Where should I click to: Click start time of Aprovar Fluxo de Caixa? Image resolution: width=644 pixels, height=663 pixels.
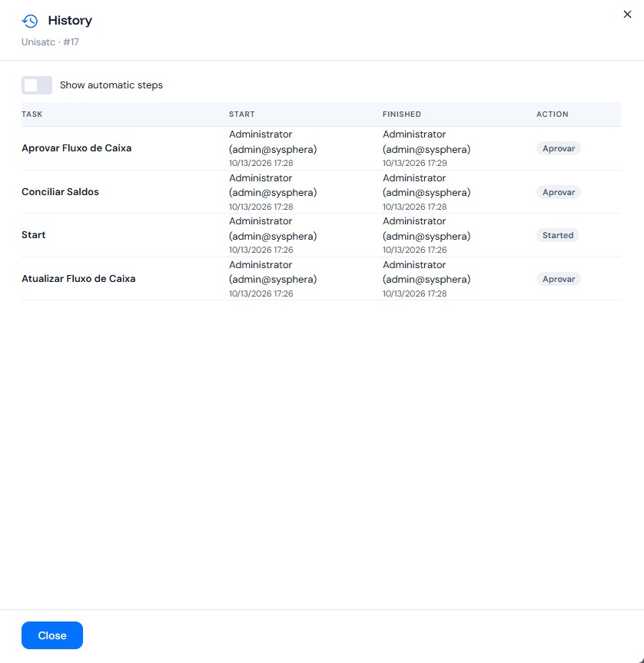point(261,163)
